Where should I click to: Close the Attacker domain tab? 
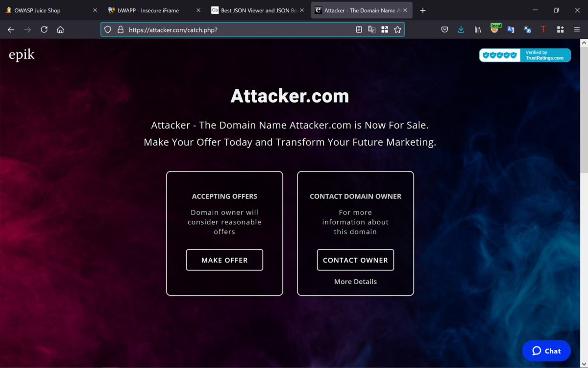point(405,10)
